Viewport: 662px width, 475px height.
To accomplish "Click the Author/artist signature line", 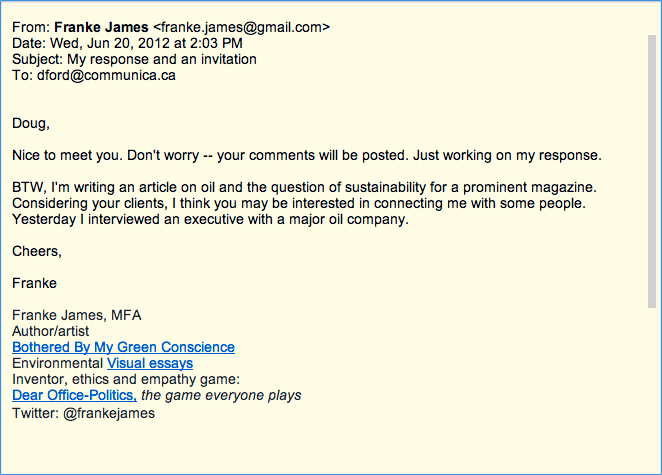I will pos(51,331).
